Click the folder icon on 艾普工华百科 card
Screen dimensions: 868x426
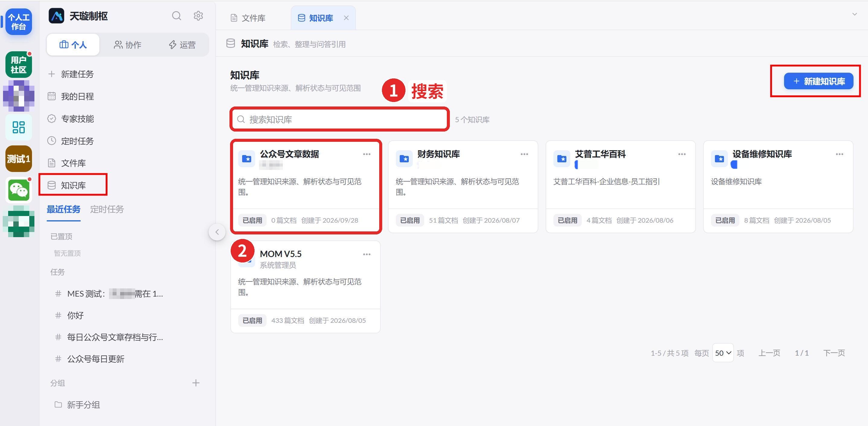point(562,159)
